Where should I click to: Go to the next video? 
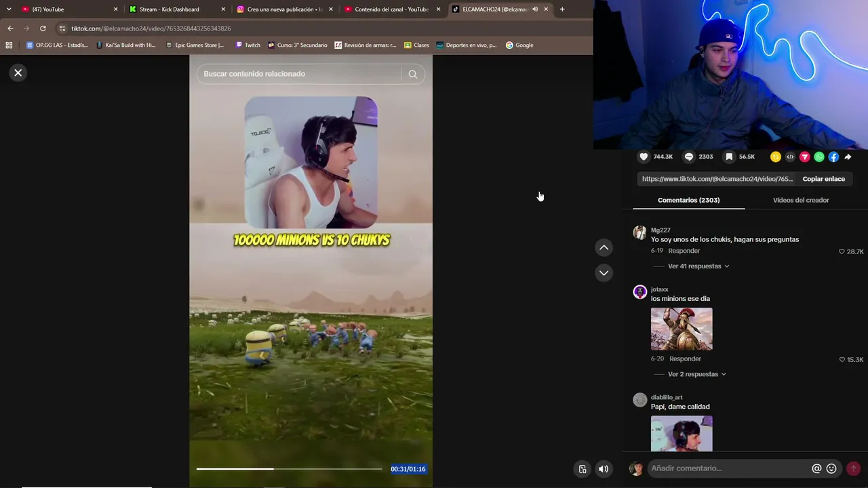[x=604, y=272]
